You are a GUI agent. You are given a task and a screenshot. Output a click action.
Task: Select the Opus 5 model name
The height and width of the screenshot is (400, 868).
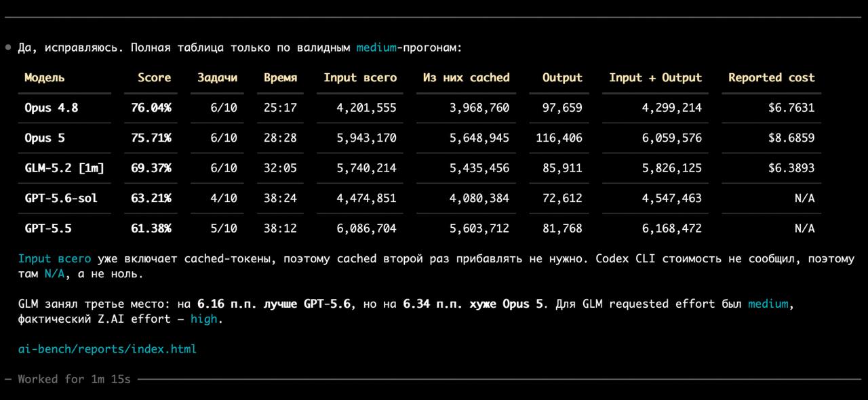tap(45, 138)
